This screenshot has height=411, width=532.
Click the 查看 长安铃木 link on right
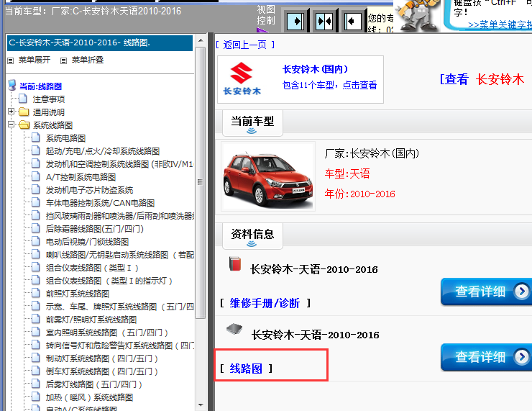click(x=482, y=79)
